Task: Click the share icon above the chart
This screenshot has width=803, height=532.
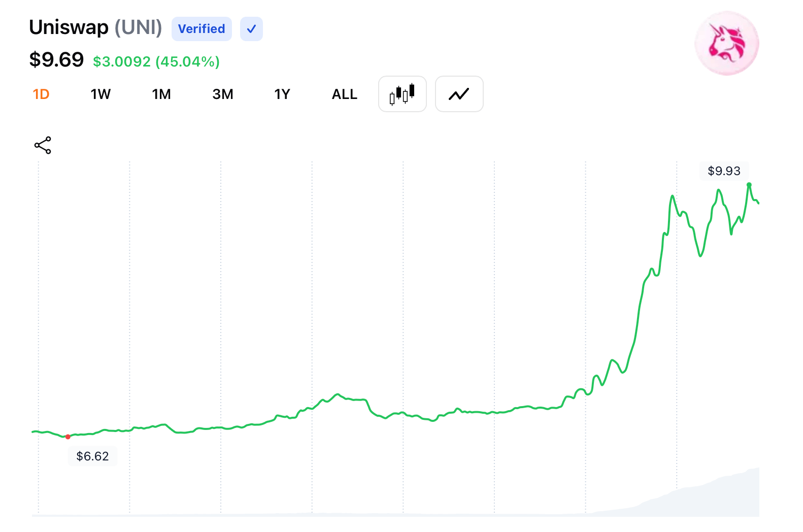Action: pos(43,145)
